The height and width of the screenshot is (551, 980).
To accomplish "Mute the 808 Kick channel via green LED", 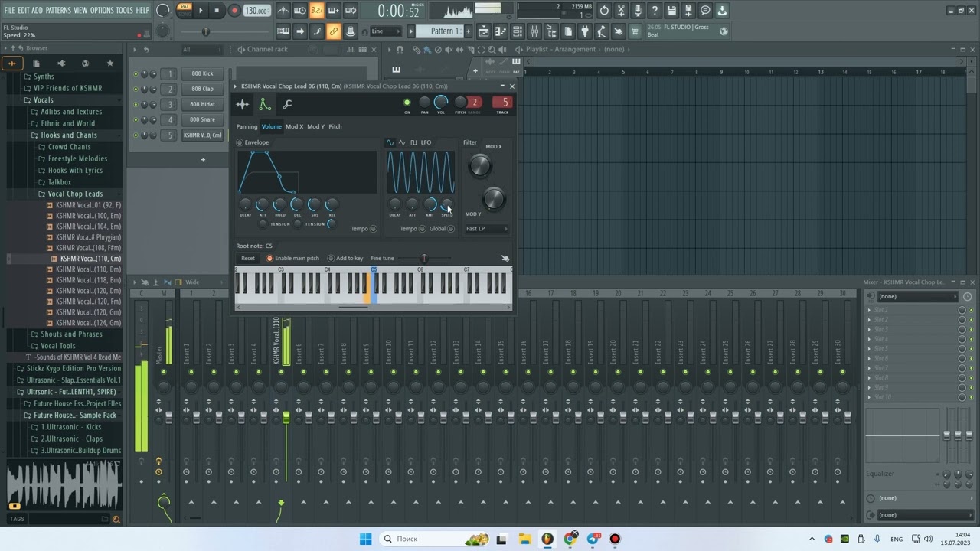I will click(x=136, y=74).
